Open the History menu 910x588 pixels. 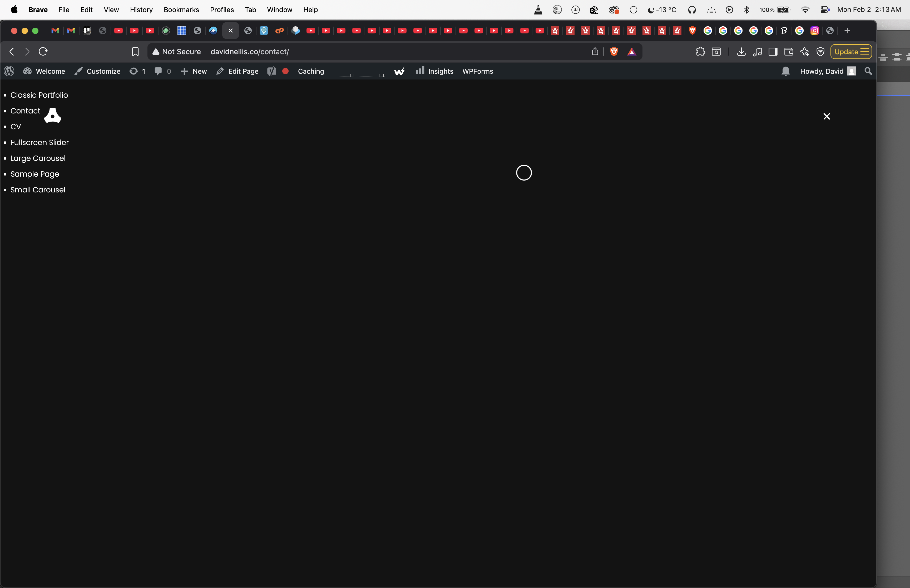point(141,10)
